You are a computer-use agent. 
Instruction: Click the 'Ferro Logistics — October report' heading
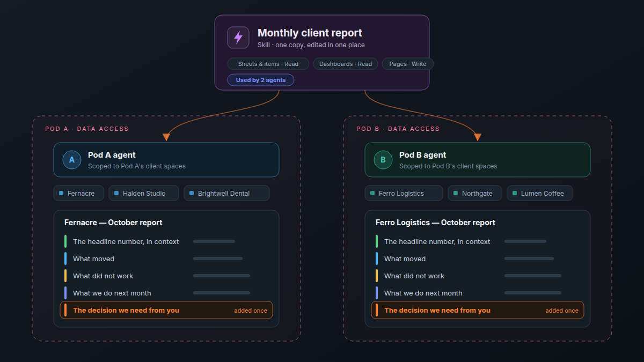coord(435,223)
